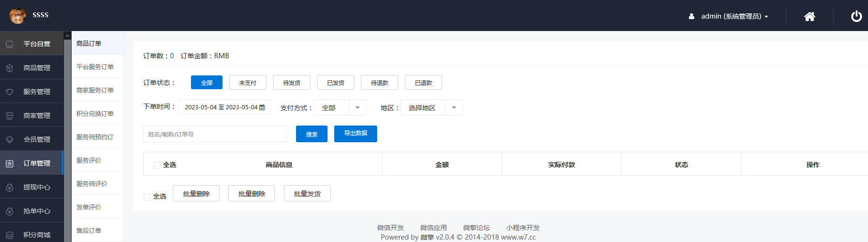Click the 抢单中心 icon
Viewport: 868px width, 242px height.
click(10, 211)
